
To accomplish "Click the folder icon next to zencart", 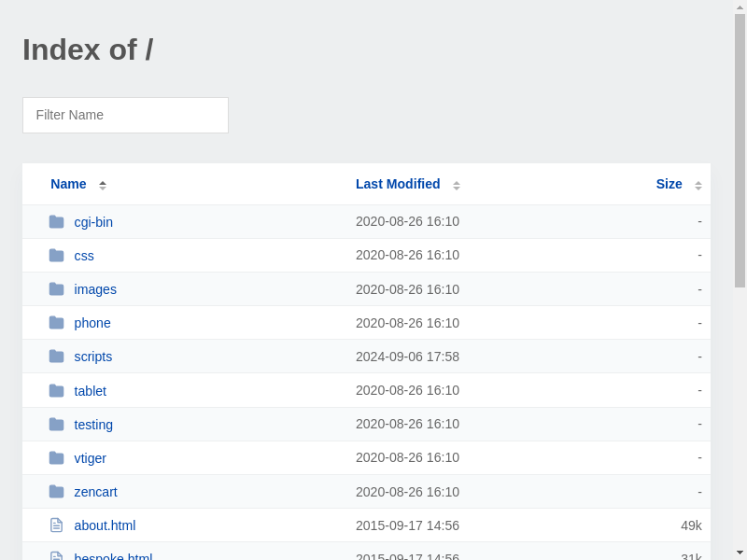I will point(56,492).
